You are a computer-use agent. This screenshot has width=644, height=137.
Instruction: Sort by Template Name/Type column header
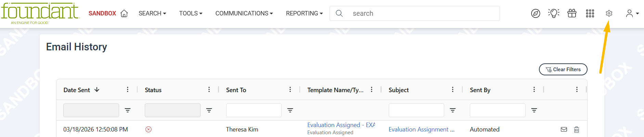(x=335, y=90)
